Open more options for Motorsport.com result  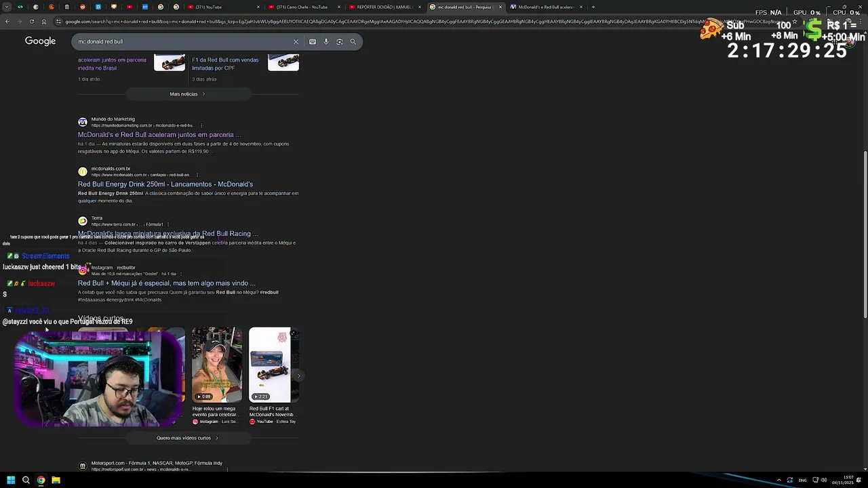(x=226, y=469)
